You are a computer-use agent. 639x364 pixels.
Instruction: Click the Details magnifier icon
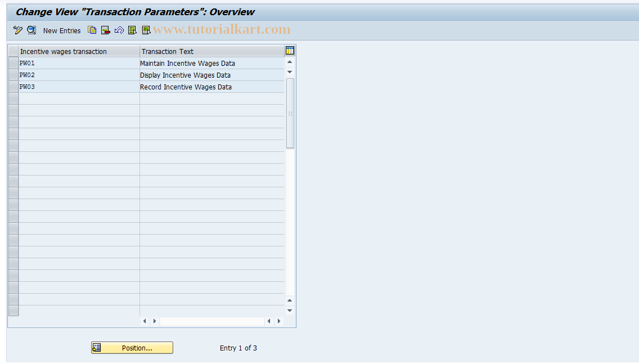(31, 30)
